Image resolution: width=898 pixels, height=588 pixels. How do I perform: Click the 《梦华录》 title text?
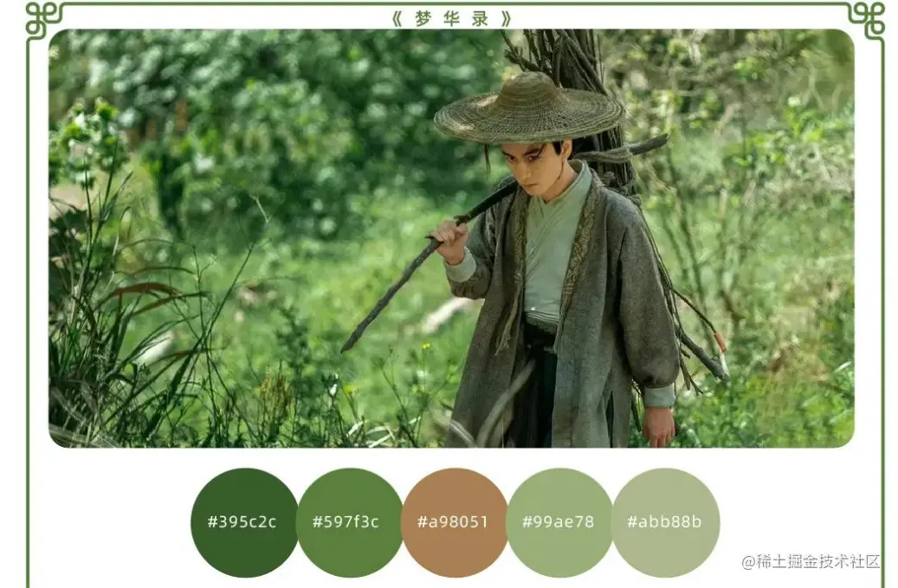point(451,19)
